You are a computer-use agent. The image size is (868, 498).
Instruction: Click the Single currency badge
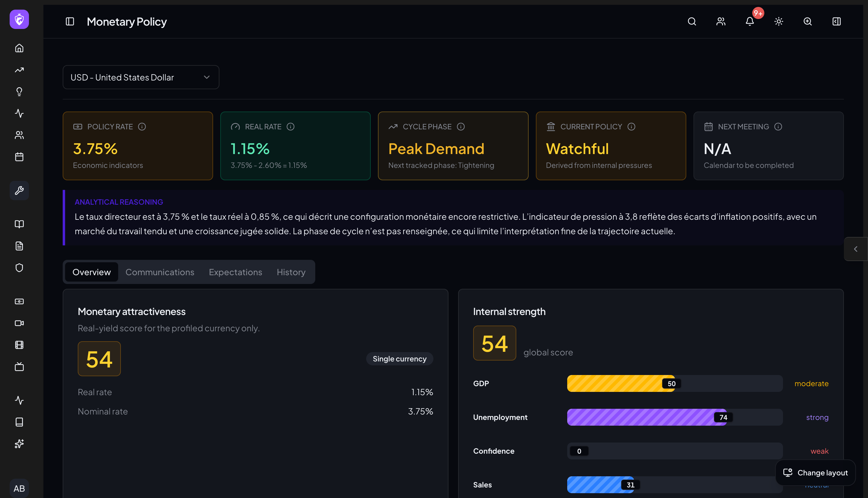[399, 359]
